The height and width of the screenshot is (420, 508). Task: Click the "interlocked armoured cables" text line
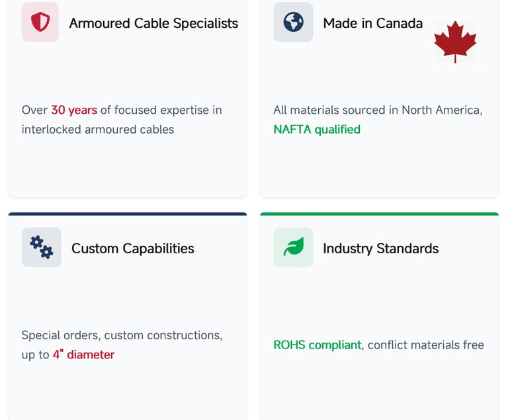coord(97,129)
